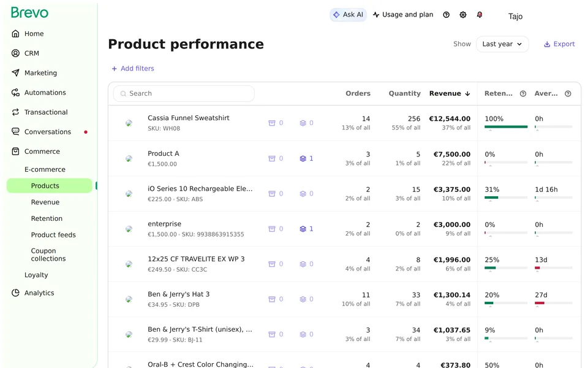Click the 1d 16h average time value
The image size is (588, 368).
[x=546, y=190]
